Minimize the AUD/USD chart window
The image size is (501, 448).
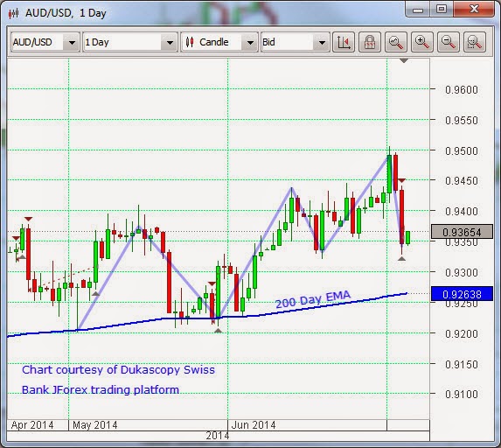pyautogui.click(x=418, y=10)
